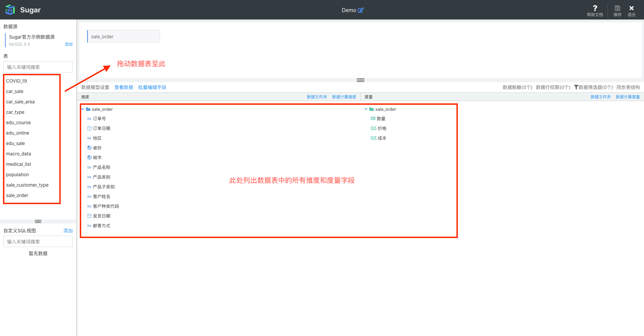Select the COVID_19 table

[x=16, y=81]
